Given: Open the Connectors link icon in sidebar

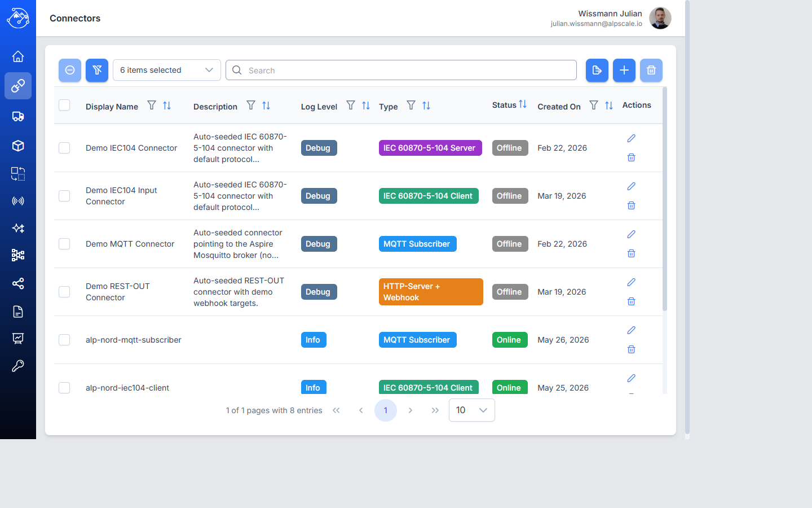Looking at the screenshot, I should 18,86.
